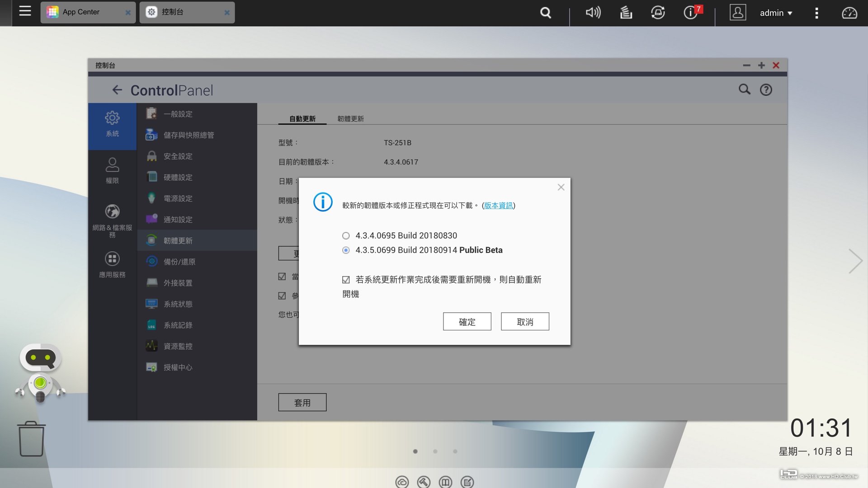The width and height of the screenshot is (868, 488).
Task: Open the dashboard gauge icon
Action: click(849, 13)
